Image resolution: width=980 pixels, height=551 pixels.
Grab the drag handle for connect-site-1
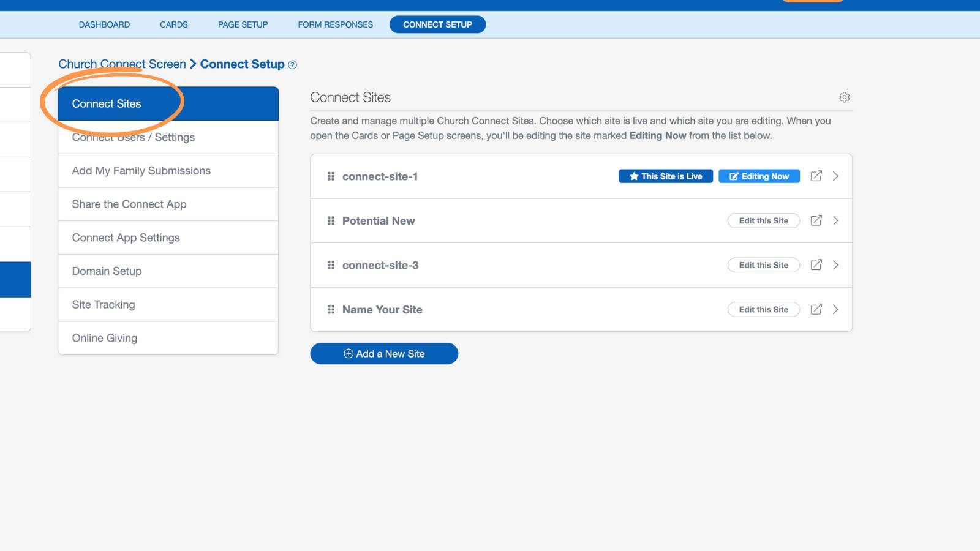pos(331,176)
